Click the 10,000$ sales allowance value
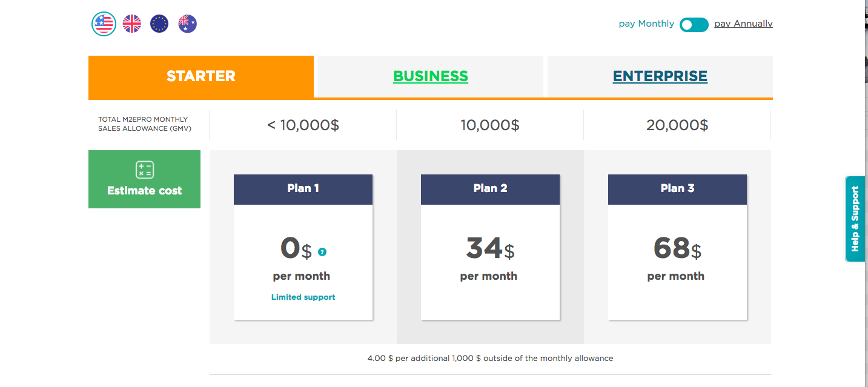The height and width of the screenshot is (387, 868). tap(490, 125)
